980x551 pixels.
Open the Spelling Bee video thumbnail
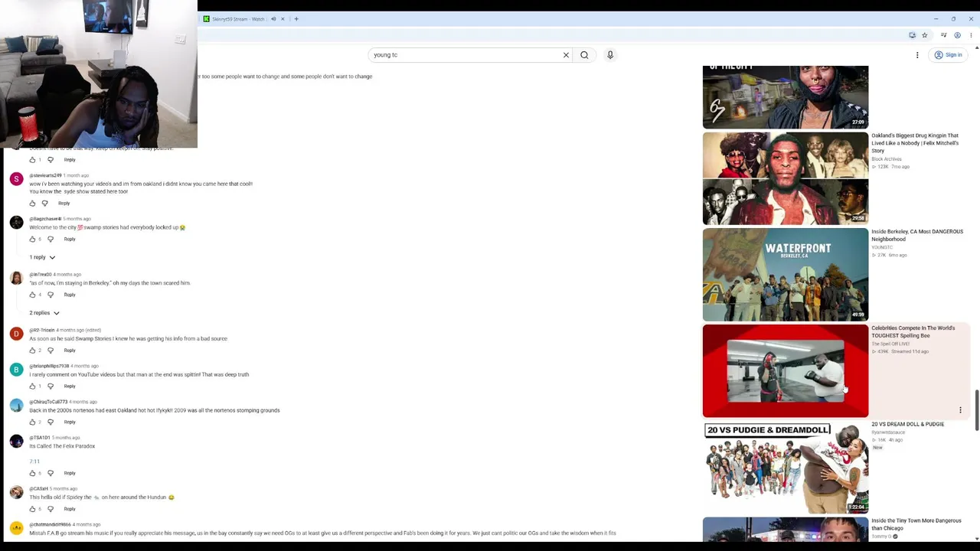(786, 371)
